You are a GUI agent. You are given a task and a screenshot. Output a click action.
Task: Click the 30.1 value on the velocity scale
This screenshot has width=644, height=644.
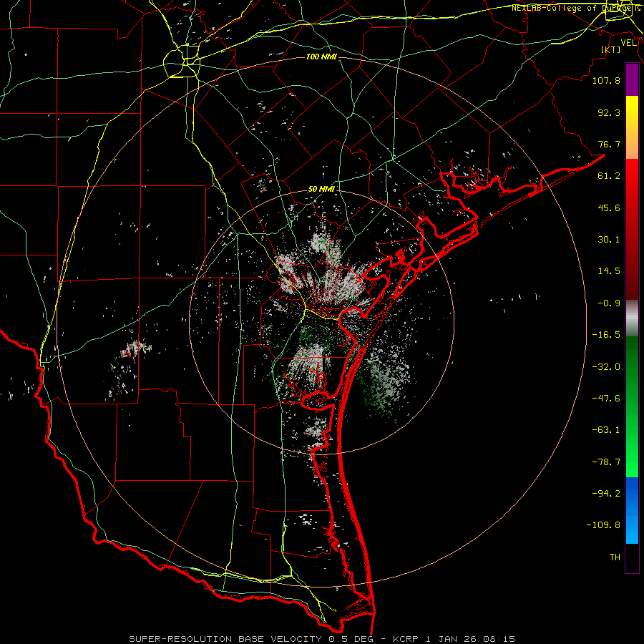click(609, 240)
